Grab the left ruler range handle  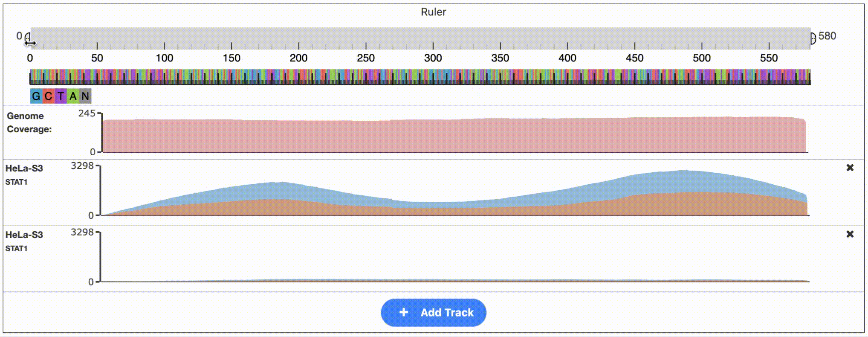[x=28, y=38]
